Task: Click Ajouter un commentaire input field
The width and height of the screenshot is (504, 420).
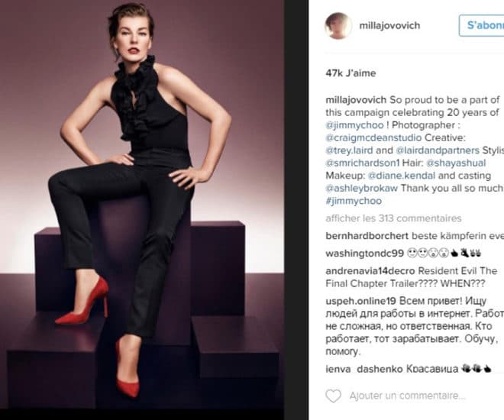Action: tap(408, 396)
